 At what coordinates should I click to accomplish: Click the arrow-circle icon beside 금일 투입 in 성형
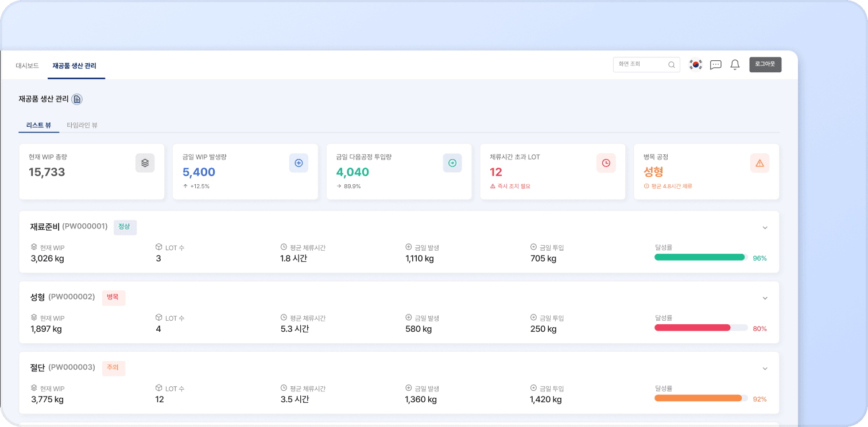[534, 317]
